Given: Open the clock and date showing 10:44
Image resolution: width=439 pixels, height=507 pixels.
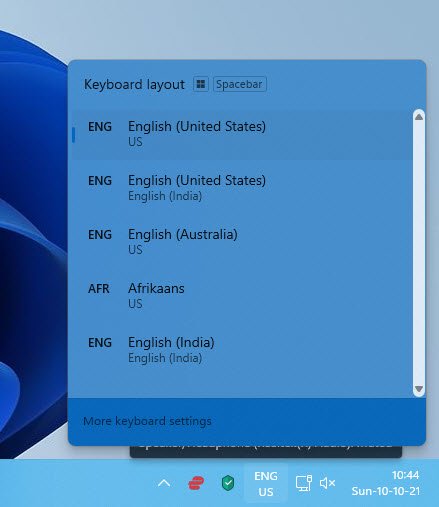Looking at the screenshot, I should pyautogui.click(x=386, y=483).
